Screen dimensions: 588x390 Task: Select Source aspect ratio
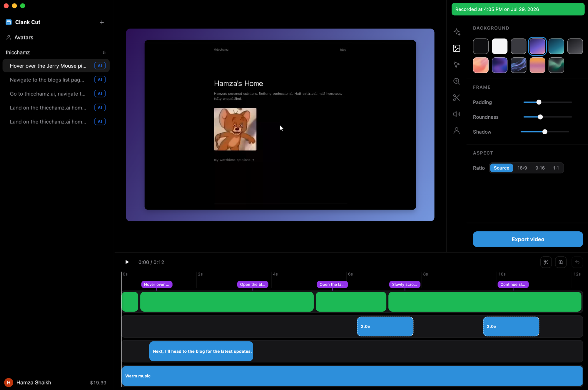tap(501, 168)
